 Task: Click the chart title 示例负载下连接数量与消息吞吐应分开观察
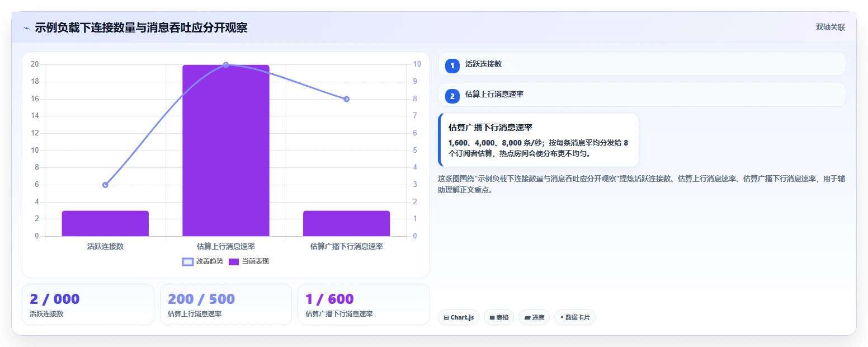[141, 28]
